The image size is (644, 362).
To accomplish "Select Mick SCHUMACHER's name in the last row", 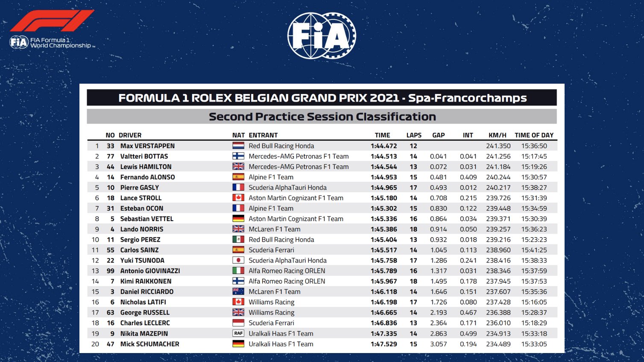I will click(x=149, y=344).
